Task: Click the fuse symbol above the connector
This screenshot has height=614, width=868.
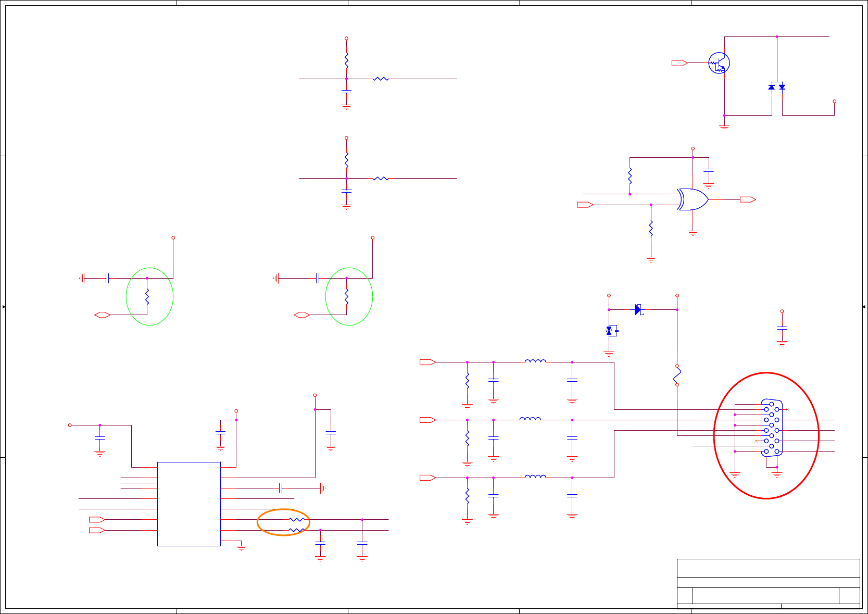Action: click(677, 375)
